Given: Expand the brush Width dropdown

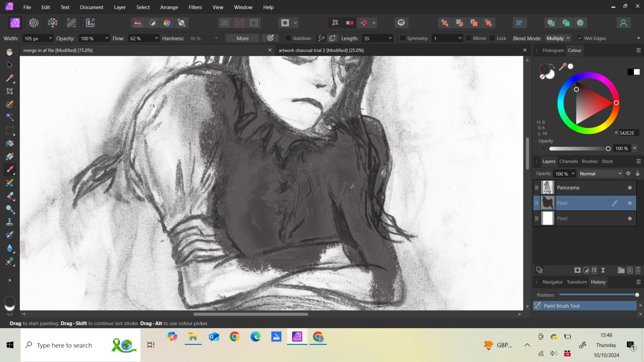Looking at the screenshot, I should 50,38.
